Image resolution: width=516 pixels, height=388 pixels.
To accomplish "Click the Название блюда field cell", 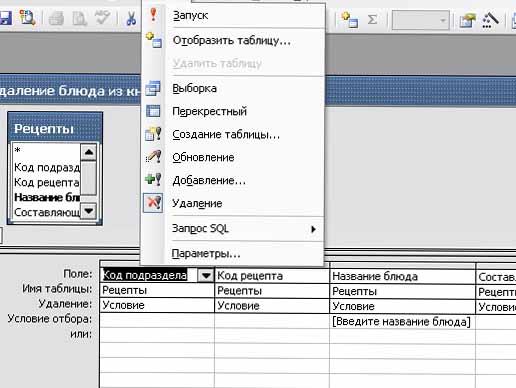I will tap(402, 276).
